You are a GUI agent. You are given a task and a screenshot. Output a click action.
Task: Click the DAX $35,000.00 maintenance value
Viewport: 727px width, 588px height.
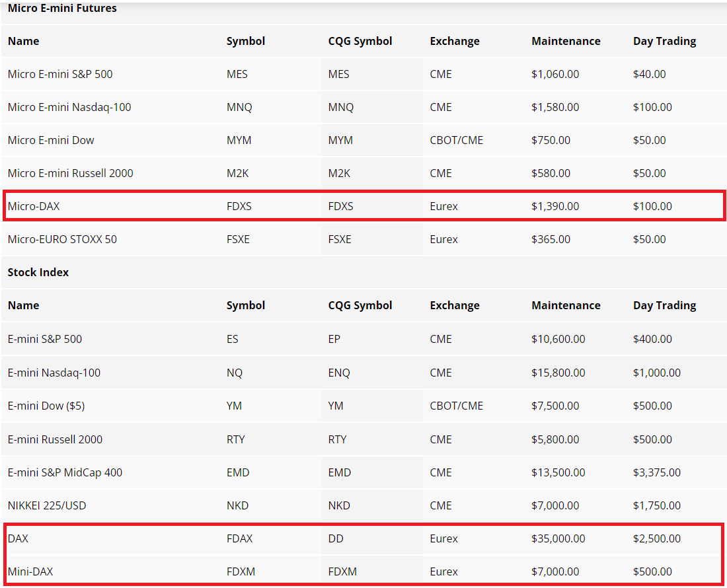point(558,538)
